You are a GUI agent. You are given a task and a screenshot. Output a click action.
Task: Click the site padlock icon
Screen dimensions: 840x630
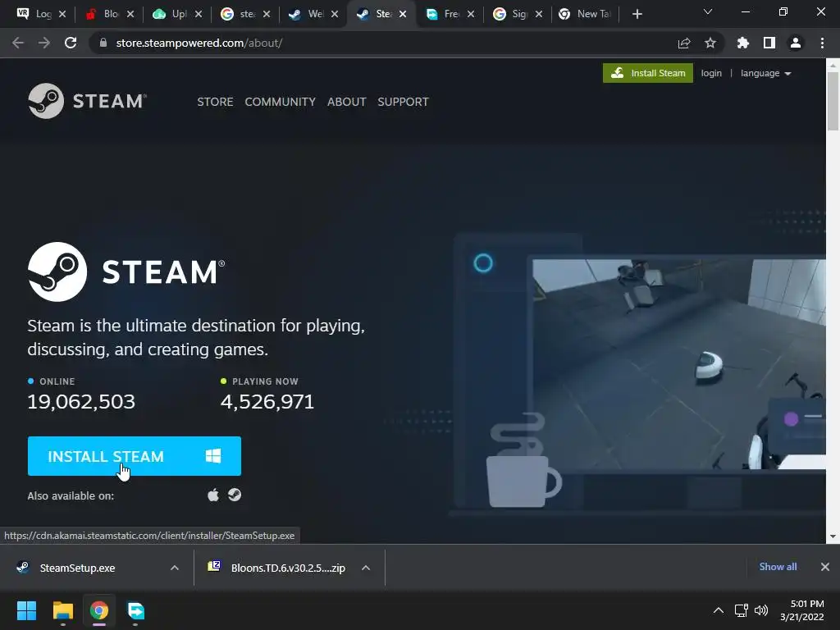103,43
